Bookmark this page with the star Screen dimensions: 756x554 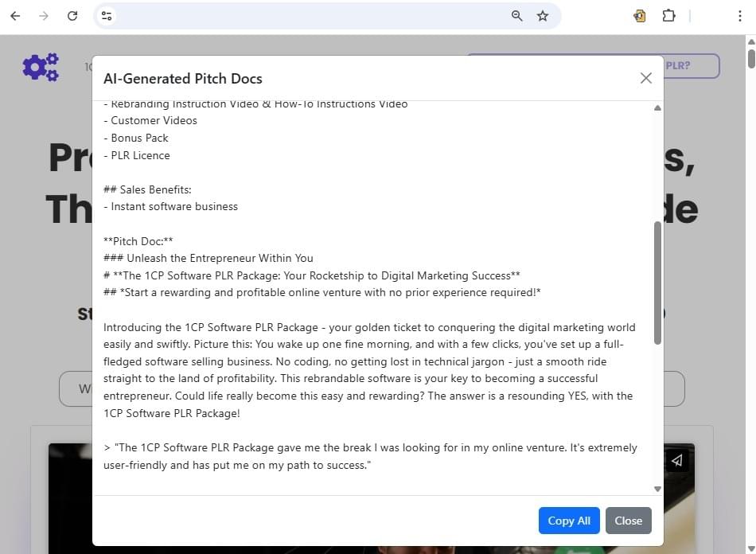[x=543, y=16]
